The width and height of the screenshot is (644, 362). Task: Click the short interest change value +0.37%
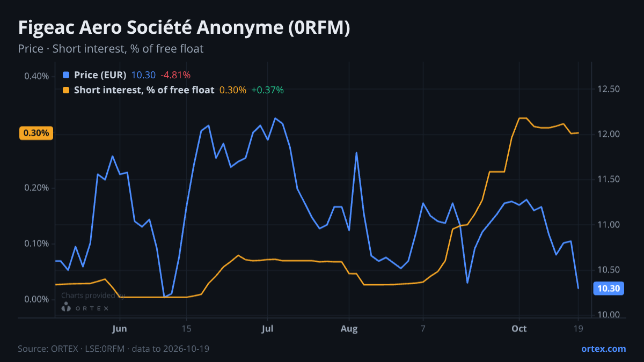pos(267,90)
